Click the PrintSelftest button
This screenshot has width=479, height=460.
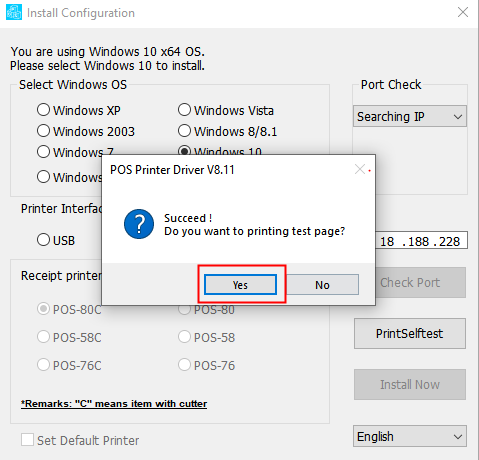(x=410, y=333)
